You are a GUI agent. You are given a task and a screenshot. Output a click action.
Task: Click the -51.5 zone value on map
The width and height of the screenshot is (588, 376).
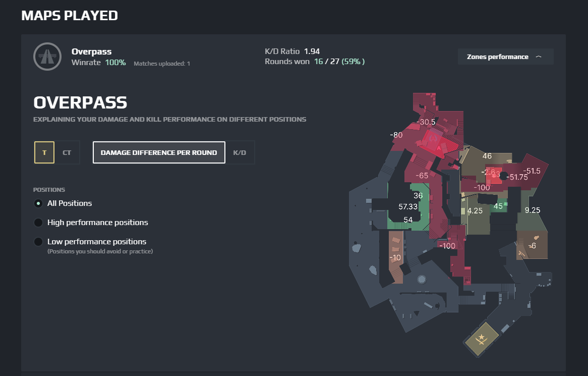(532, 171)
